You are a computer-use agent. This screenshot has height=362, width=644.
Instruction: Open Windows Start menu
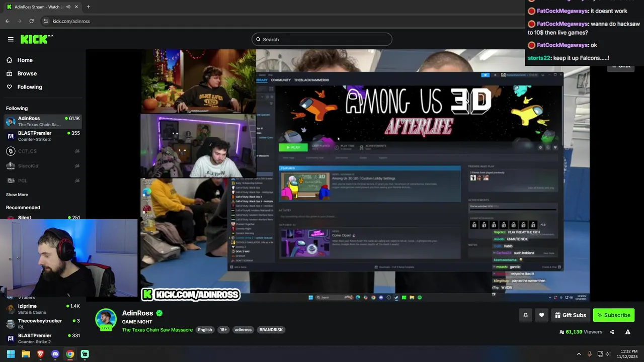point(11,354)
